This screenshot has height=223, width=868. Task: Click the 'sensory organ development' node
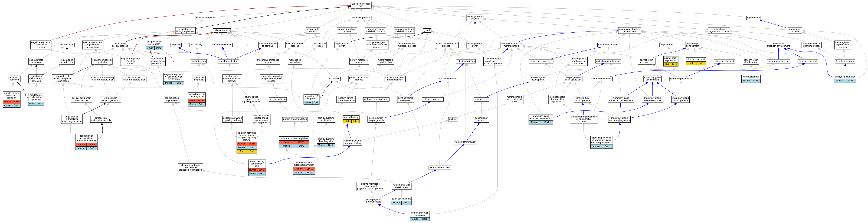(751, 61)
